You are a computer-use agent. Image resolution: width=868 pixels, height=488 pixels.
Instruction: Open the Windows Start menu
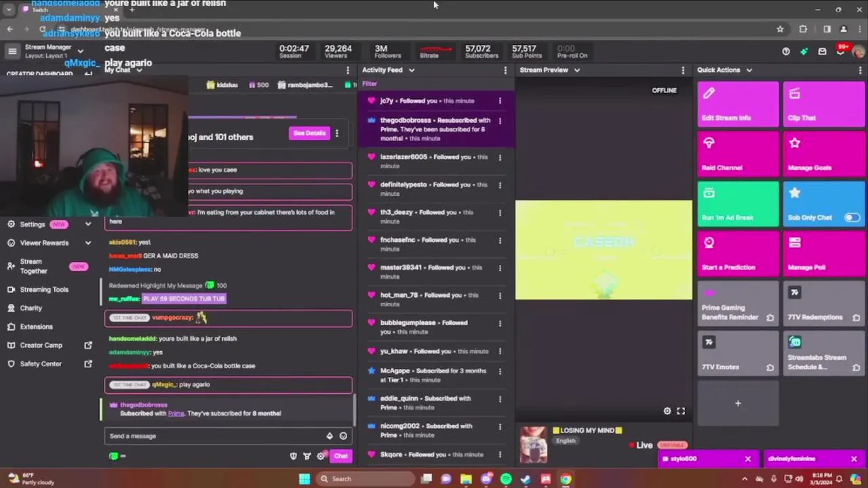304,479
